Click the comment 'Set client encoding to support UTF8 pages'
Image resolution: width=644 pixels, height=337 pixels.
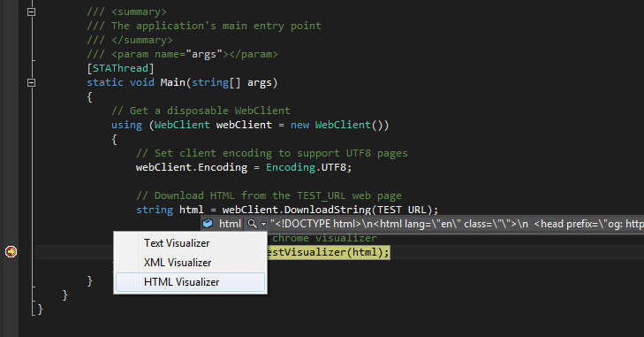click(272, 153)
